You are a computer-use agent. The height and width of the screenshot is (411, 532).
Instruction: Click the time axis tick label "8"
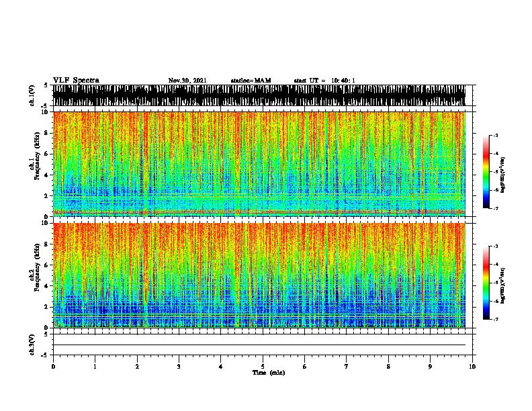[388, 367]
